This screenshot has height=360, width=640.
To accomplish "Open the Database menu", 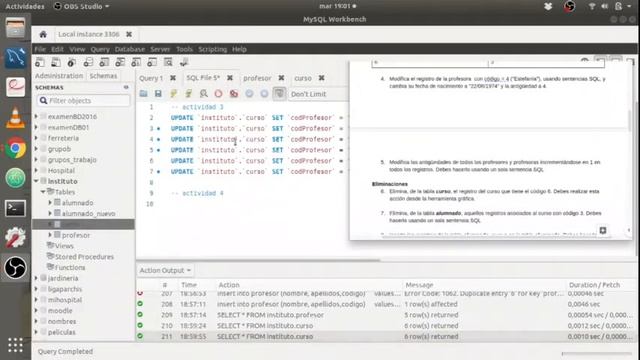I will click(x=130, y=49).
